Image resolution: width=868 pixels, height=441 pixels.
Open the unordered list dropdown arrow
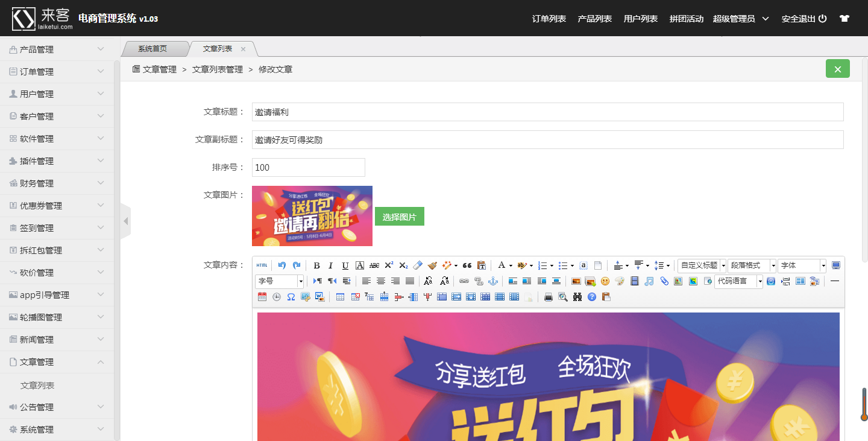[572, 265]
